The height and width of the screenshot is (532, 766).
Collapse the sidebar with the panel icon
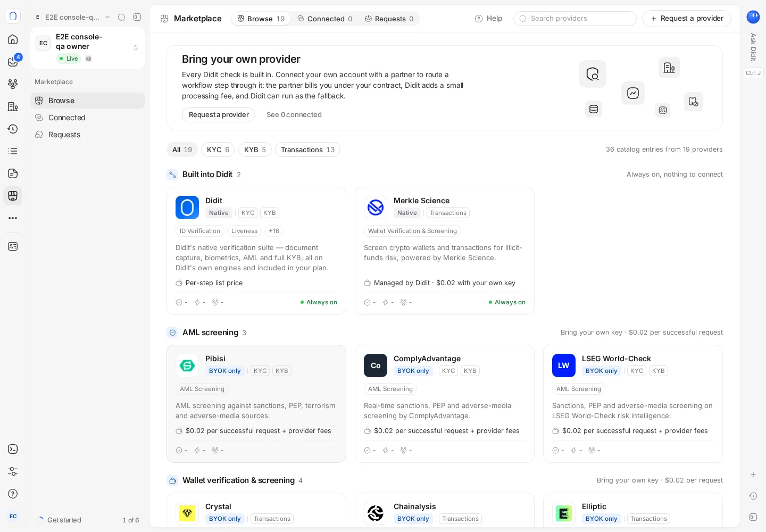[x=137, y=17]
